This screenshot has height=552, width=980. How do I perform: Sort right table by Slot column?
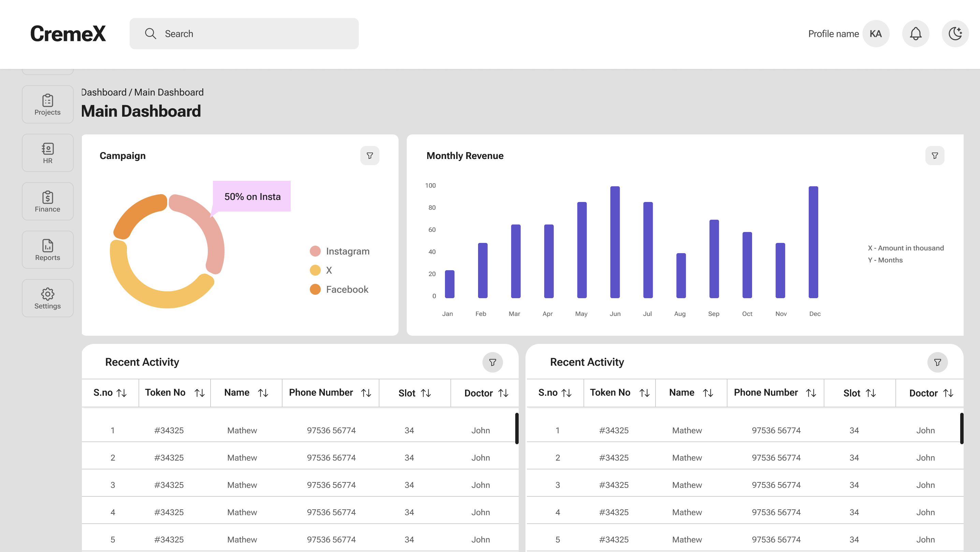click(x=871, y=393)
